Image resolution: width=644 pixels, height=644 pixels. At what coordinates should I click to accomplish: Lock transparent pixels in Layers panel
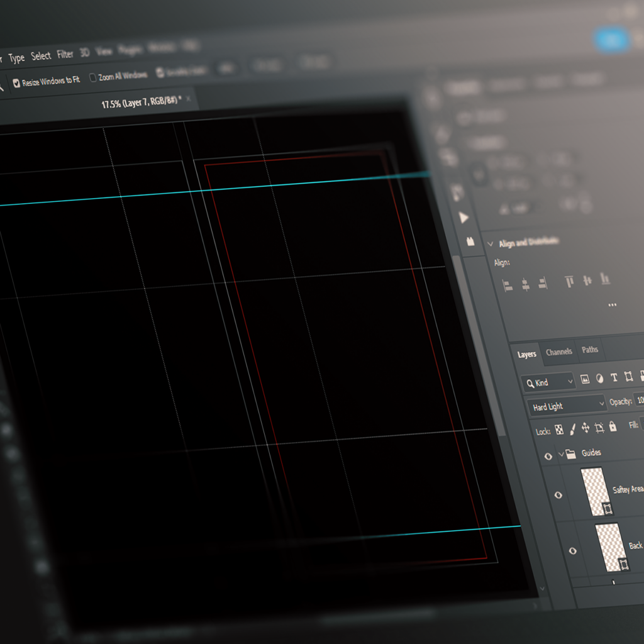coord(558,430)
